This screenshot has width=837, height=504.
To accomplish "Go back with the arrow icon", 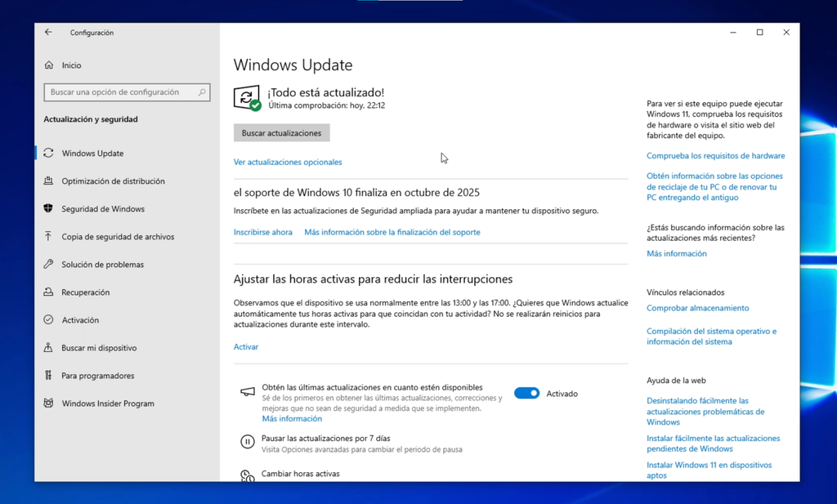I will pyautogui.click(x=48, y=33).
